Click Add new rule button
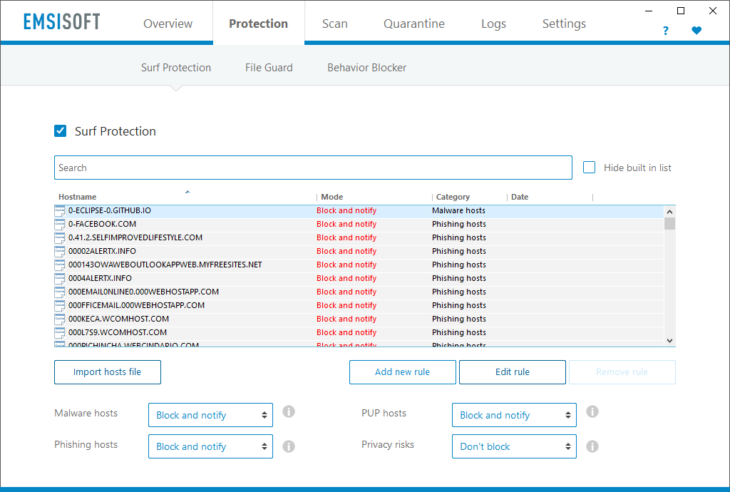This screenshot has width=730, height=492. (402, 372)
